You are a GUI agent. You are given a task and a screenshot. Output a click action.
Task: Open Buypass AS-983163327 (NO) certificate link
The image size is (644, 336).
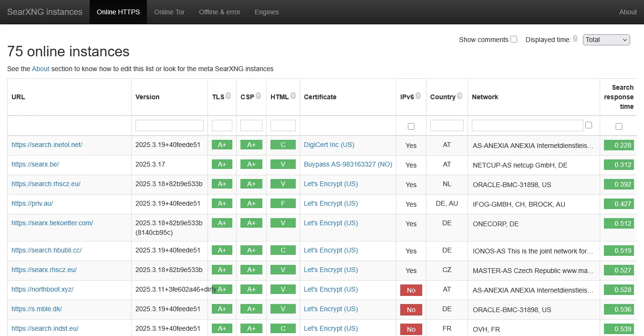click(x=348, y=164)
